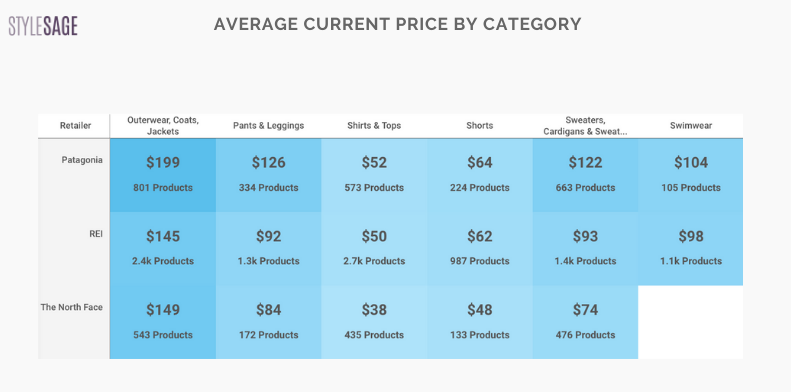
Task: Click the $126 Pants & Leggings cell
Action: [x=268, y=175]
